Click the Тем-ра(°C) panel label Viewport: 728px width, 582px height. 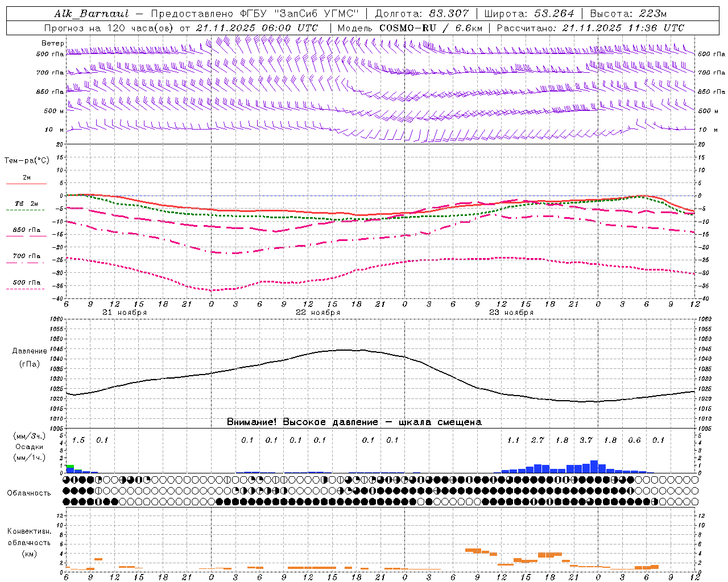pyautogui.click(x=27, y=161)
